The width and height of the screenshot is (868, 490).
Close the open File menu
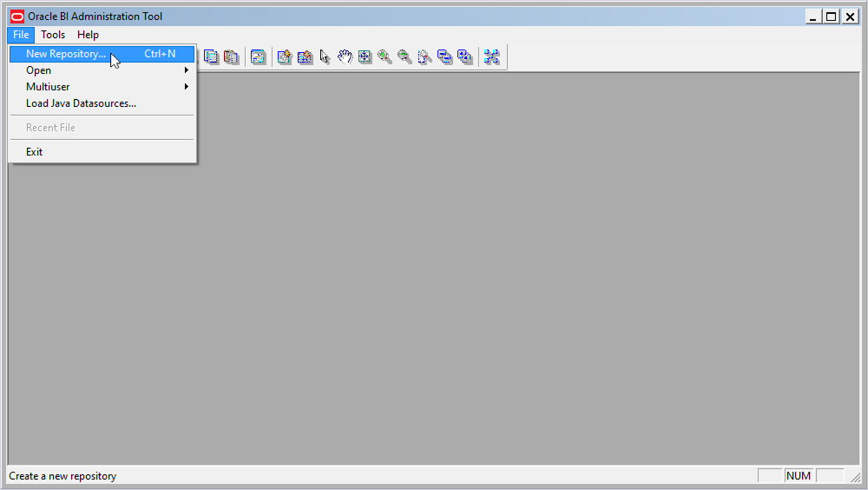21,35
